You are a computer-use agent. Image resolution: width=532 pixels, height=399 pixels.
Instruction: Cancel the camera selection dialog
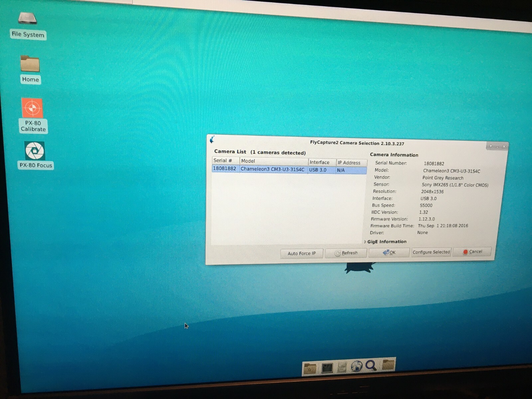tap(472, 252)
